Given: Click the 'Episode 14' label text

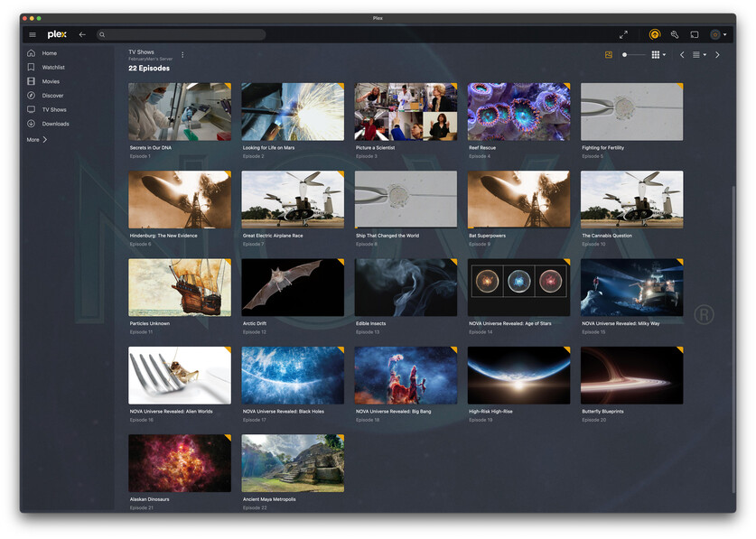Looking at the screenshot, I should pyautogui.click(x=481, y=332).
